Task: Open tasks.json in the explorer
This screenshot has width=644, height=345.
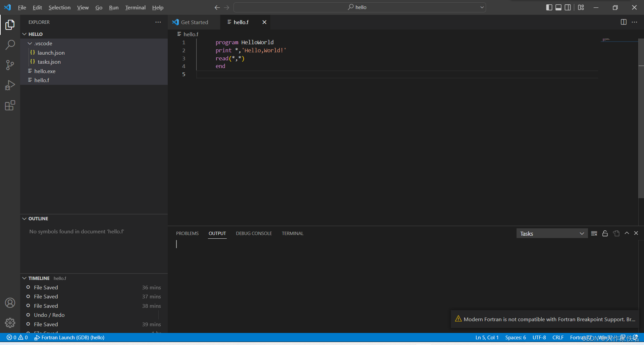Action: click(x=94, y=62)
